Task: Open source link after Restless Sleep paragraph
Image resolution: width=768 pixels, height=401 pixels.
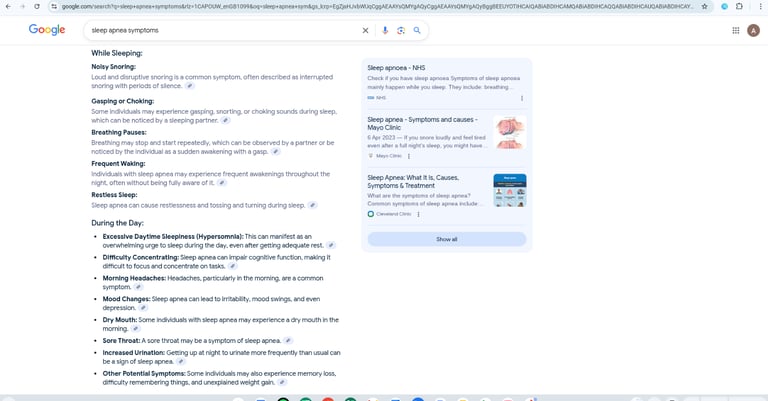Action: pyautogui.click(x=312, y=206)
